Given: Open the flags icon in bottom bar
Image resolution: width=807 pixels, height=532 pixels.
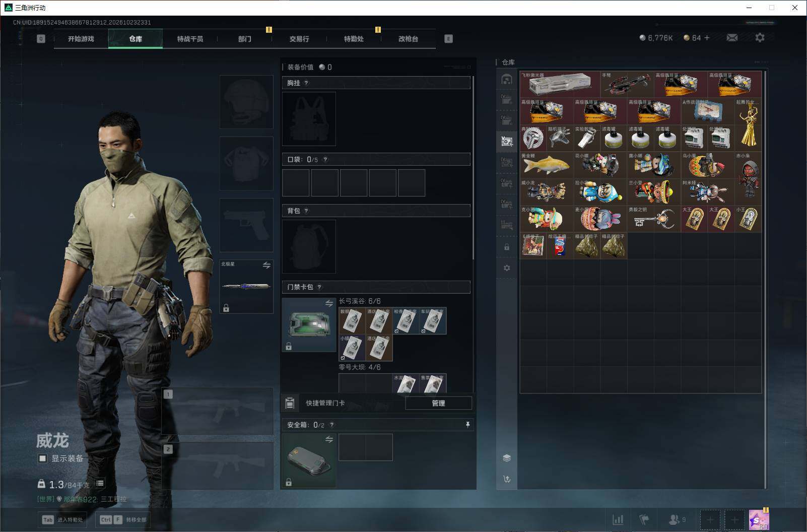Looking at the screenshot, I should 644,519.
